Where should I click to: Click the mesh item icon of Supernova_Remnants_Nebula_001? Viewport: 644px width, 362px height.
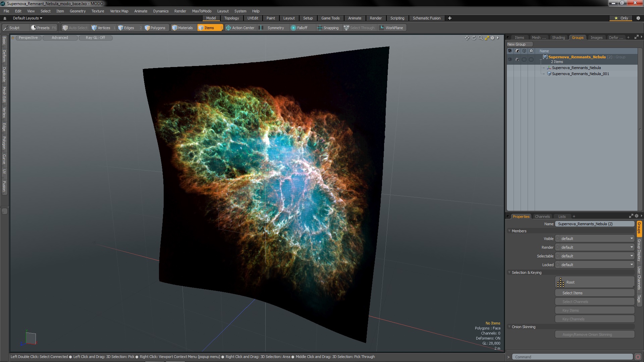[549, 74]
